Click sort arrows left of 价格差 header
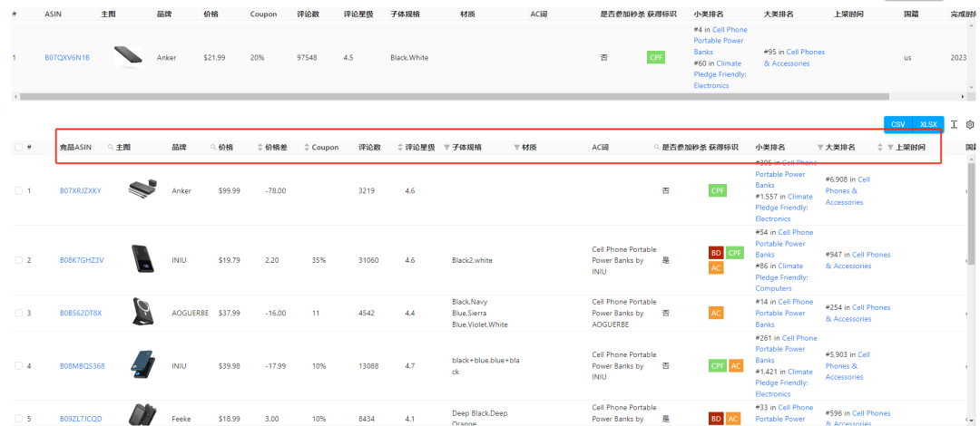 click(260, 148)
